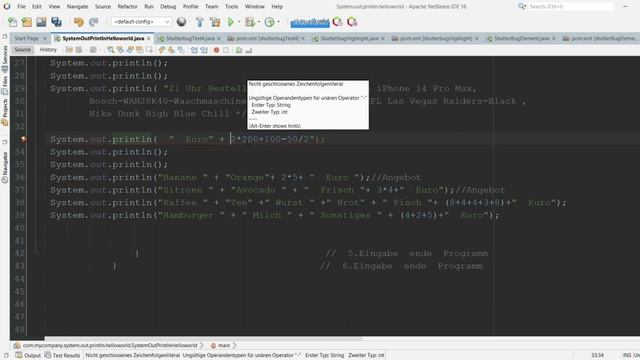Viewport: 640px width, 360px height.
Task: Click the New Project icon
Action: (x=27, y=22)
